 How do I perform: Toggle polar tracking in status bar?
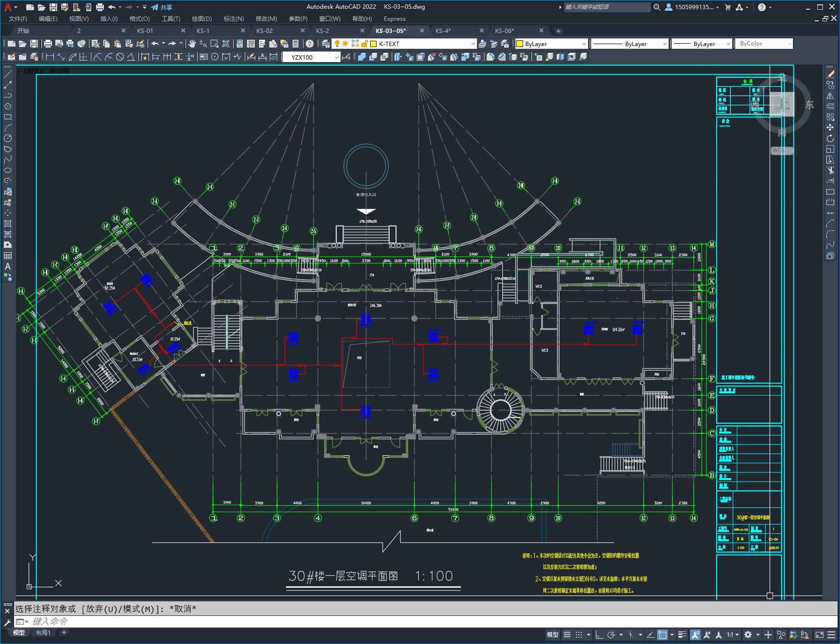coord(611,634)
